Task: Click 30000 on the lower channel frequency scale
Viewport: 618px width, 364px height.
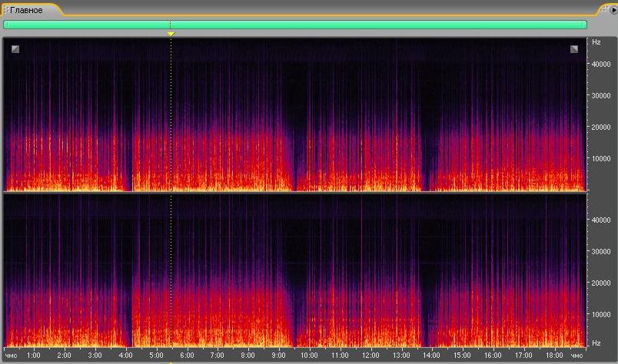Action: pyautogui.click(x=600, y=251)
